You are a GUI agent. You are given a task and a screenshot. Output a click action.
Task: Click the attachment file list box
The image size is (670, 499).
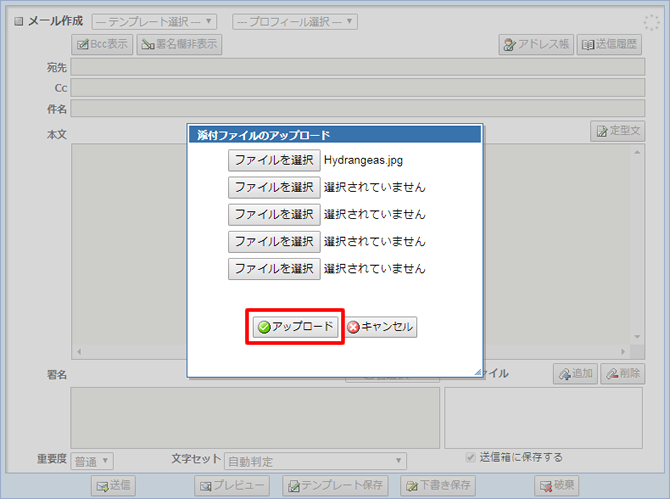[x=544, y=417]
